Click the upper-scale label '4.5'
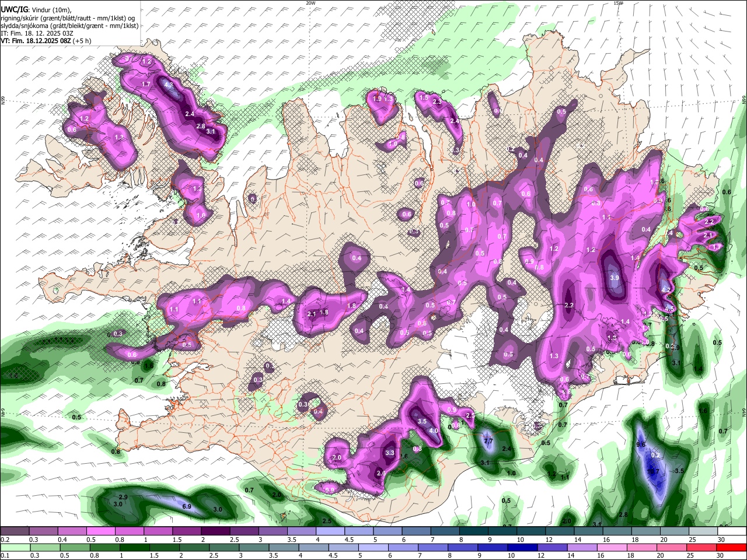 tap(349, 540)
